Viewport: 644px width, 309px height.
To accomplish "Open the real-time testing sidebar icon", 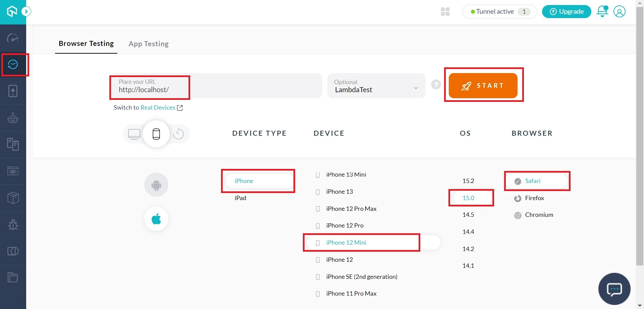I will pos(13,64).
